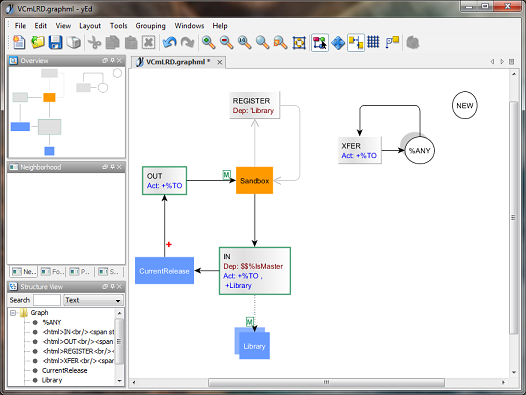Click the New document icon
Image resolution: width=526 pixels, height=395 pixels.
point(19,43)
